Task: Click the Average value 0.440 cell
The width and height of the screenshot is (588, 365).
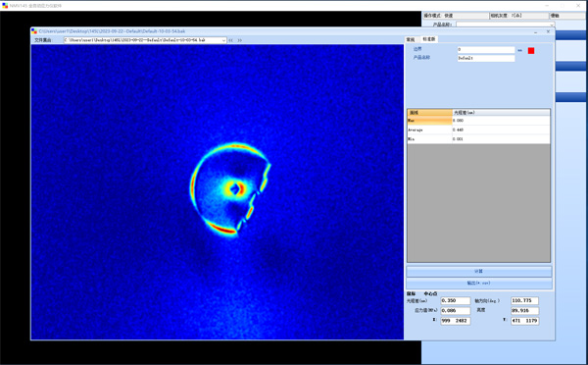Action: coord(501,130)
